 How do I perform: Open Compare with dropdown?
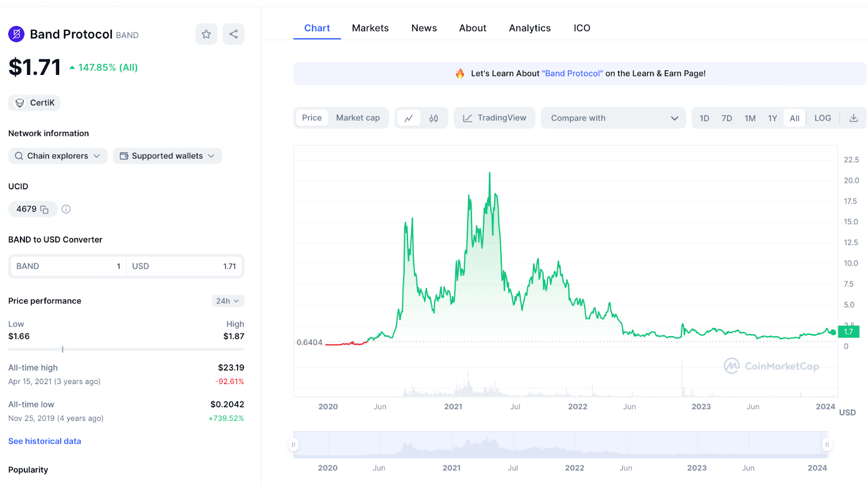pyautogui.click(x=614, y=118)
